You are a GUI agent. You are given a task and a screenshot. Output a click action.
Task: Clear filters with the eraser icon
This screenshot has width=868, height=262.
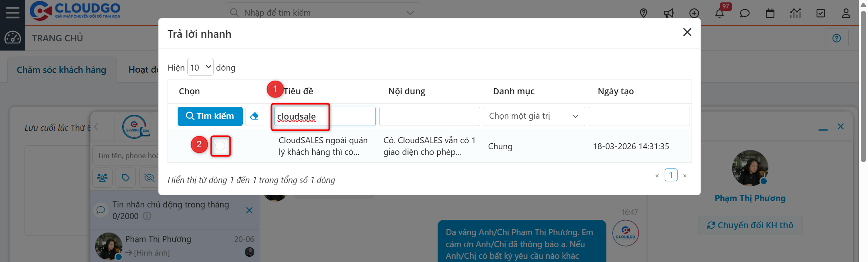click(254, 116)
